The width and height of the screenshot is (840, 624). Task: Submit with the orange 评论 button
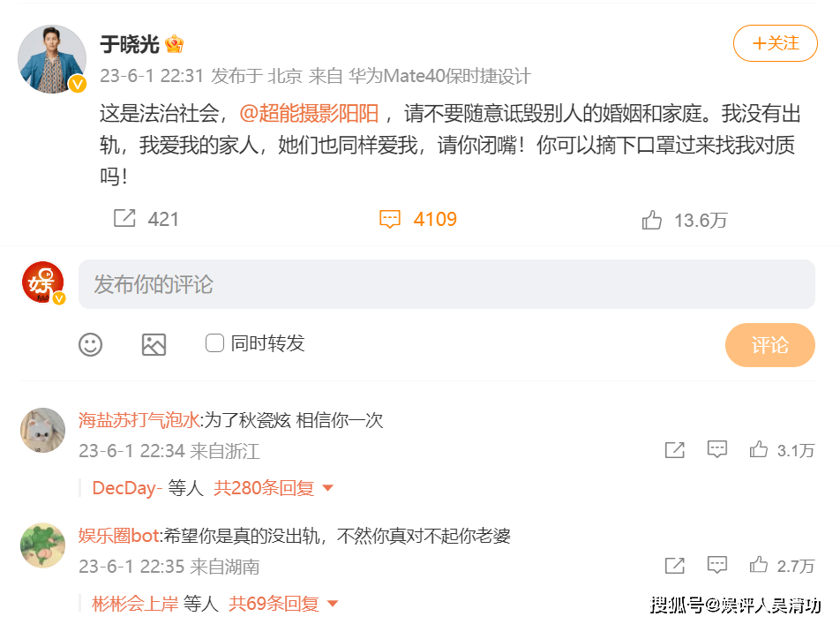tap(769, 345)
